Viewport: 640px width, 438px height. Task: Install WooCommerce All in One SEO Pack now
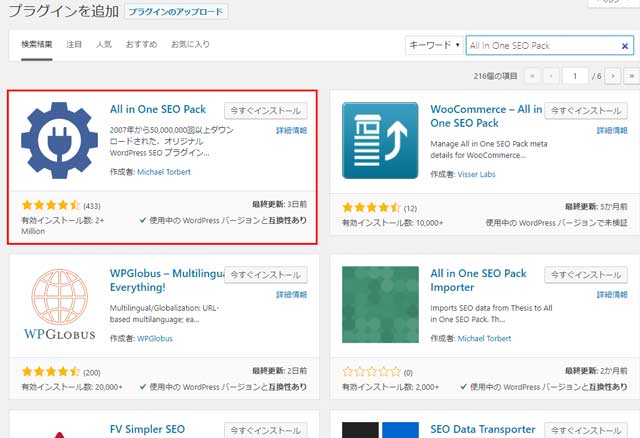point(586,111)
